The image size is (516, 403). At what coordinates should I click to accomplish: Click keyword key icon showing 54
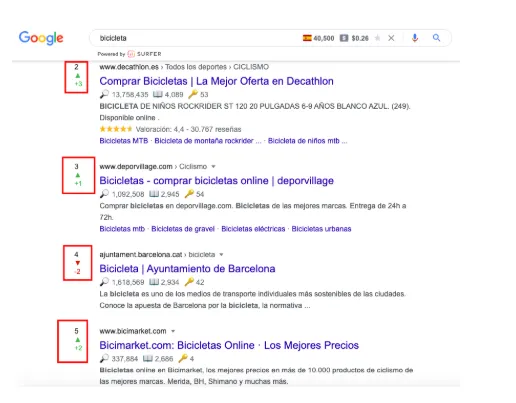pos(189,194)
